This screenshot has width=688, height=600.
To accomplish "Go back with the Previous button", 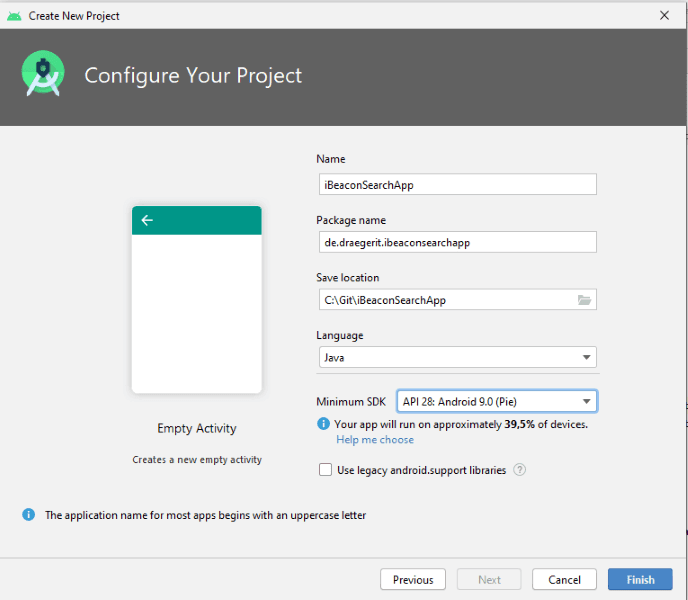I will [x=413, y=579].
